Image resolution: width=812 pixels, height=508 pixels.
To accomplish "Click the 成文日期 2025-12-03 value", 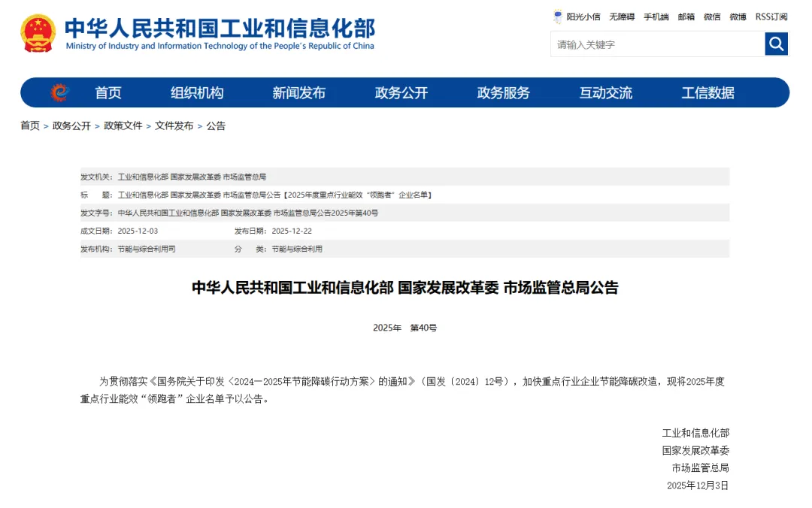I will pyautogui.click(x=138, y=231).
